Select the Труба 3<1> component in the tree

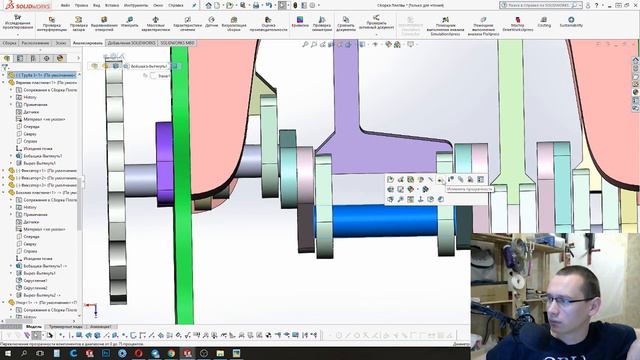(x=42, y=75)
